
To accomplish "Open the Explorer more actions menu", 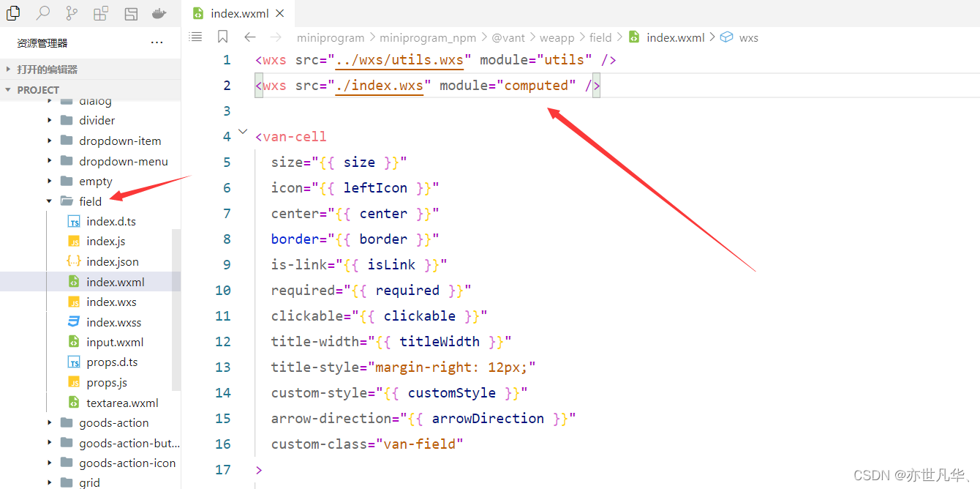I will point(157,42).
